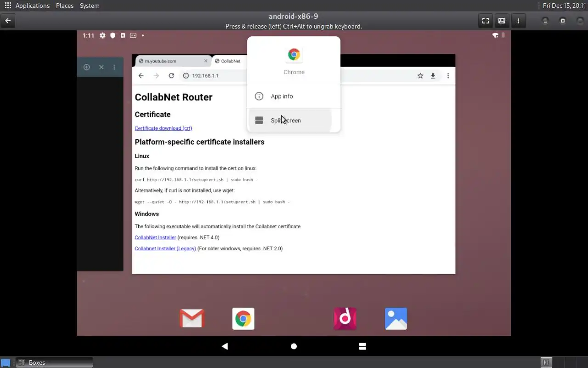Click the site info icon in the address bar

186,76
